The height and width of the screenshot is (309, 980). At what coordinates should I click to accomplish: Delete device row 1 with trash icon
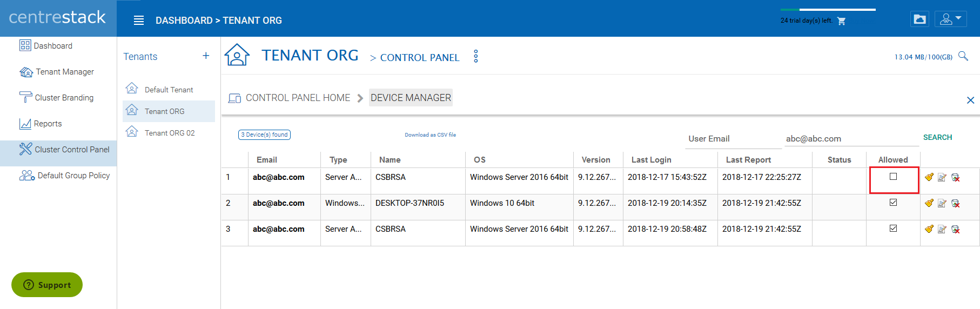pos(955,177)
